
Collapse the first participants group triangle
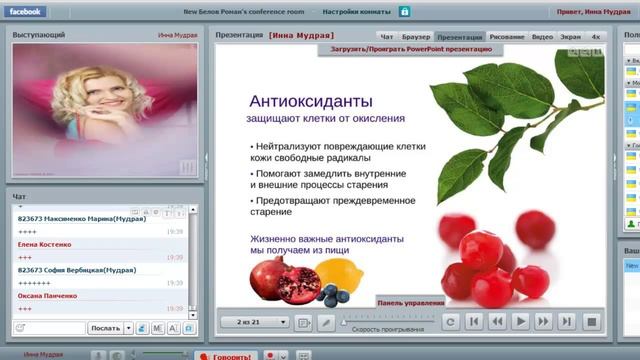(628, 61)
